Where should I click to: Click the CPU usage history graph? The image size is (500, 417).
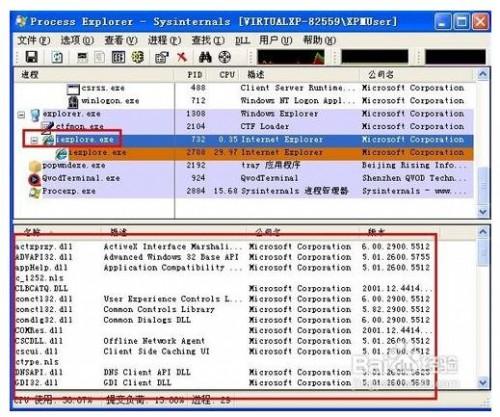pyautogui.click(x=291, y=57)
